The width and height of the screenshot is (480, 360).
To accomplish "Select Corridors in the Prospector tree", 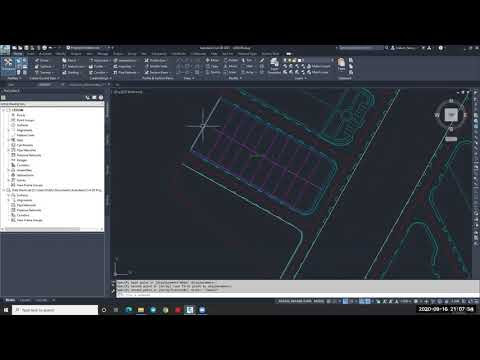I will click(x=23, y=165).
